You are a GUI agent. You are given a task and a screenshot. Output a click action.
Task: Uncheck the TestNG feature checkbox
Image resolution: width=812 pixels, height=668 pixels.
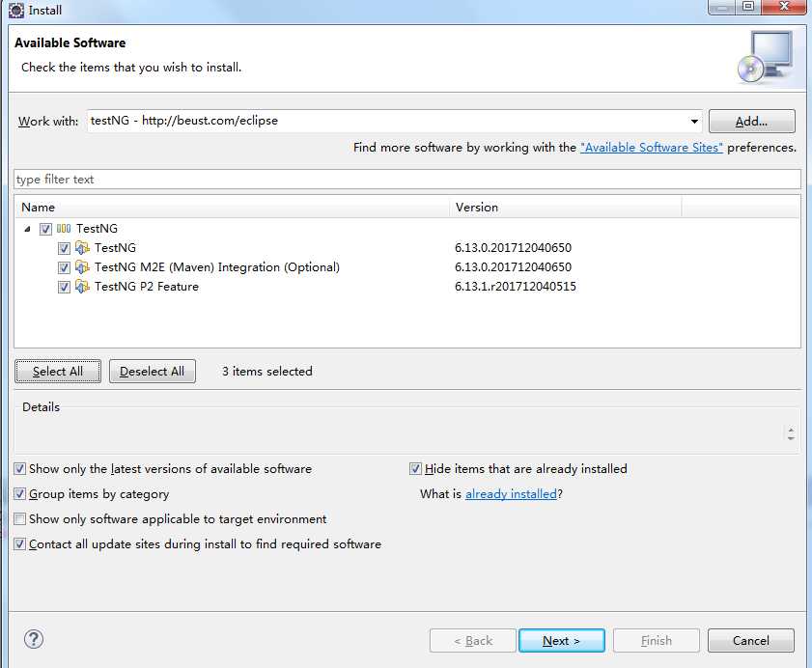click(64, 248)
